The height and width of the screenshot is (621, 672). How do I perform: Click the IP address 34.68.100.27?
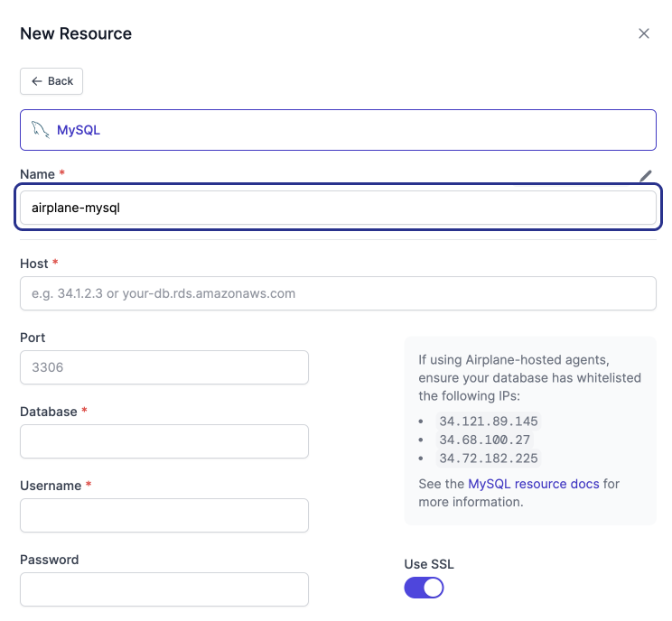pyautogui.click(x=484, y=440)
